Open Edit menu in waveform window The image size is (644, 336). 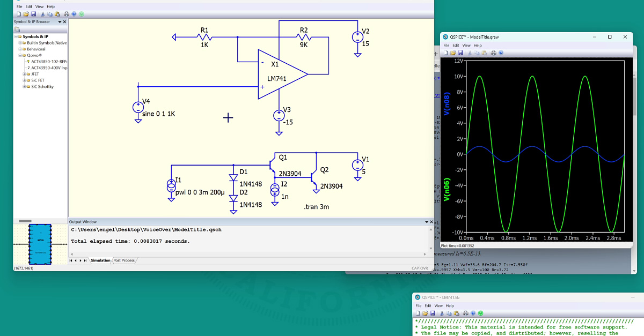456,46
